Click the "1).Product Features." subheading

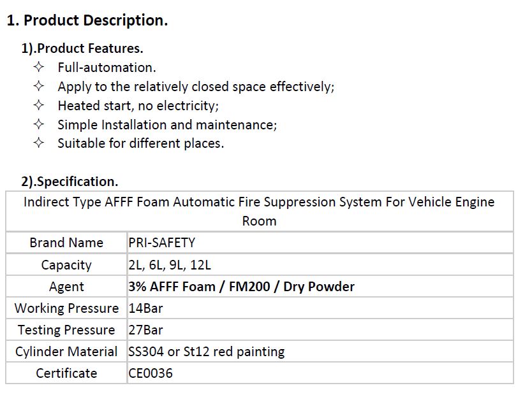pos(82,48)
